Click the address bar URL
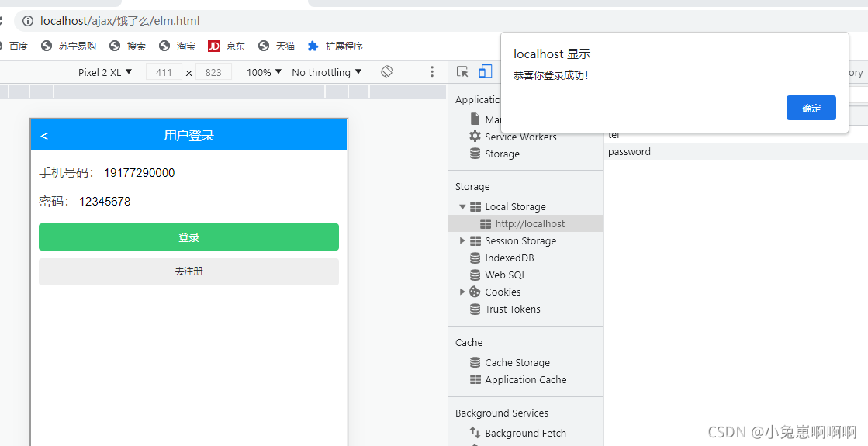Viewport: 868px width, 446px height. coord(120,21)
